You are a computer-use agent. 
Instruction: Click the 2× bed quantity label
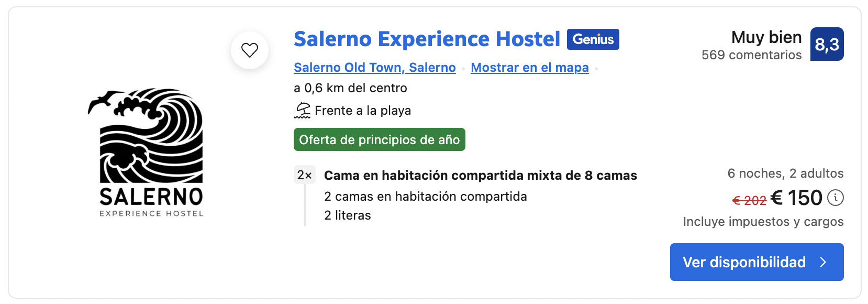[304, 175]
